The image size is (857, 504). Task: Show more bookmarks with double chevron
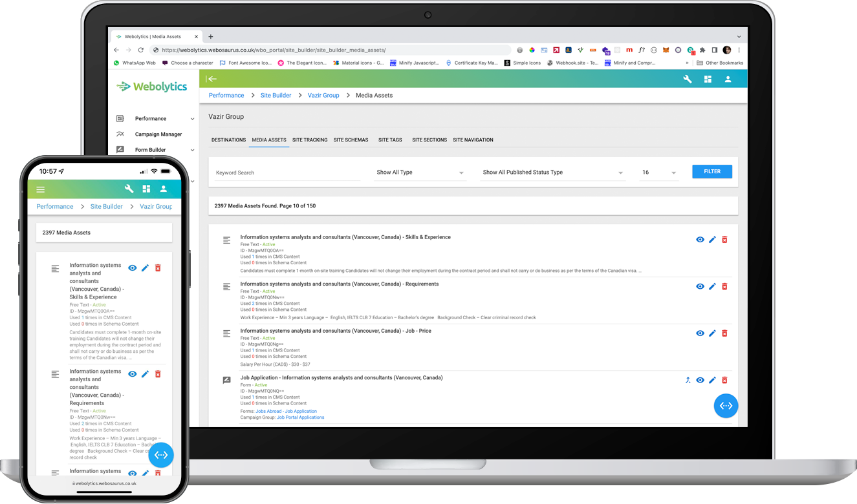point(687,63)
